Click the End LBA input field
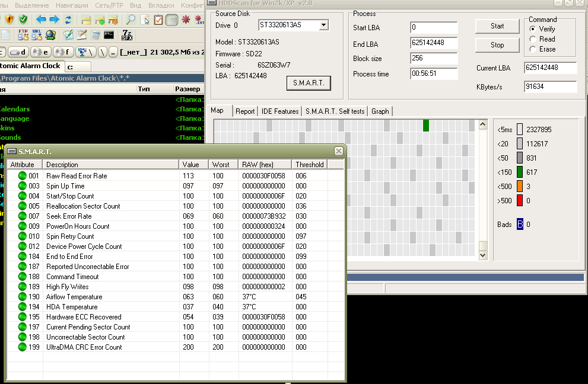 tap(434, 43)
